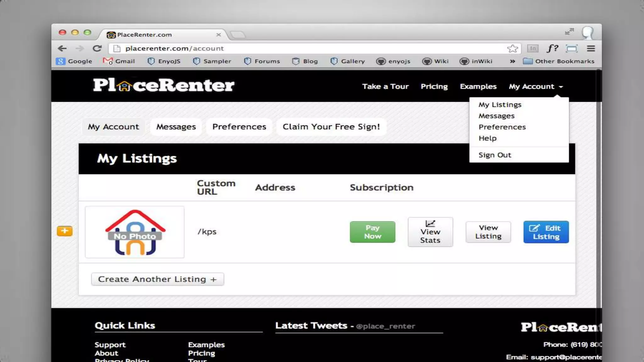Click the Edit Listing button
The image size is (644, 362).
pos(546,232)
